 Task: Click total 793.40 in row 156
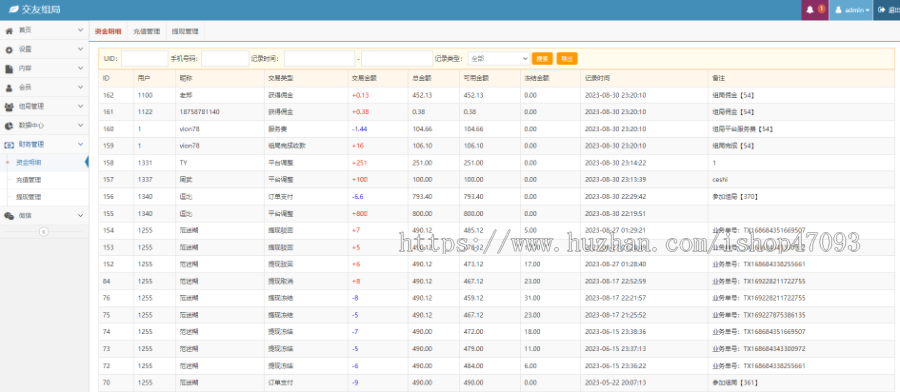[422, 197]
